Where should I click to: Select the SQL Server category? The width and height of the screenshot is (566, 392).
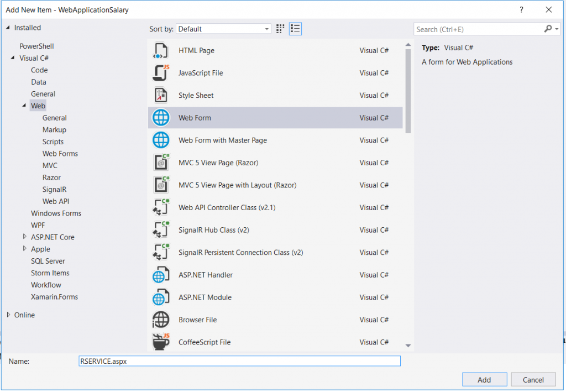(x=48, y=260)
